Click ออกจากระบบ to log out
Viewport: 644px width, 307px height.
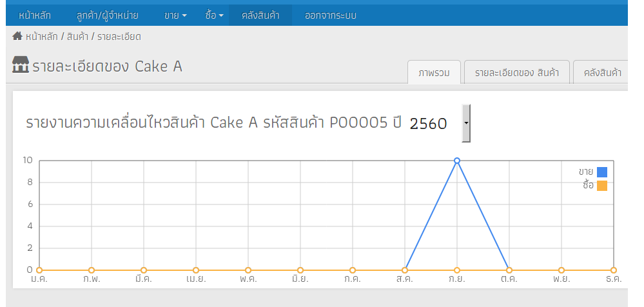[x=331, y=15]
